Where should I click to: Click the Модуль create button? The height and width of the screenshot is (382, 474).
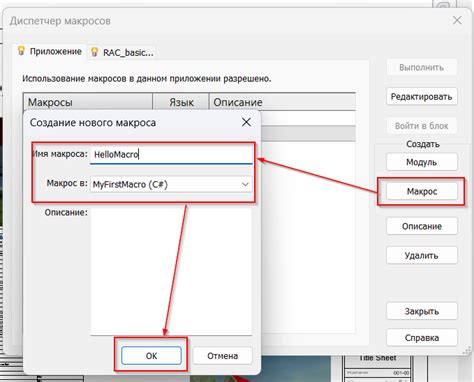tap(422, 162)
